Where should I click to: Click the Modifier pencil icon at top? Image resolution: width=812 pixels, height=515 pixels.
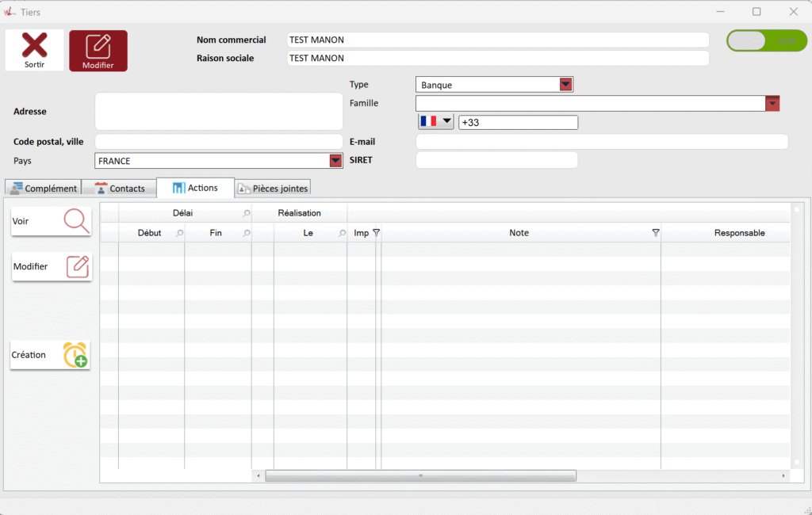[x=98, y=46]
